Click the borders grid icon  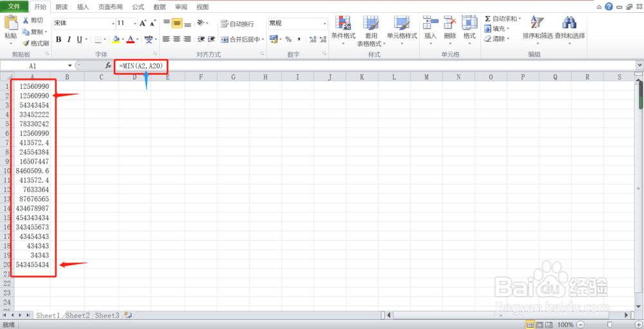coord(98,39)
